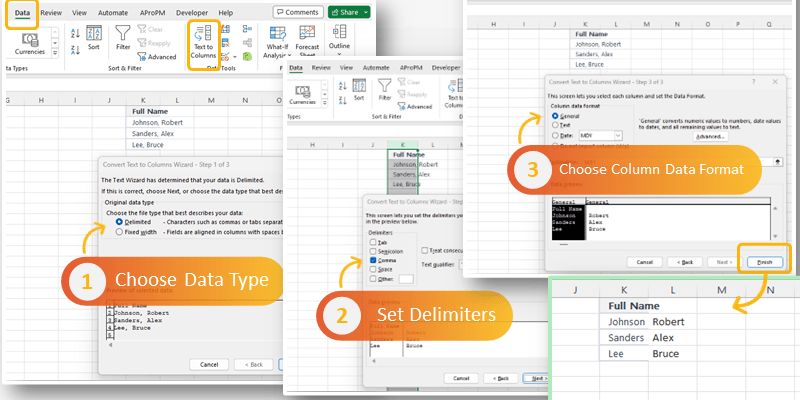This screenshot has width=800, height=400.
Task: Open the Data Validation dropdown arrow
Action: click(234, 57)
